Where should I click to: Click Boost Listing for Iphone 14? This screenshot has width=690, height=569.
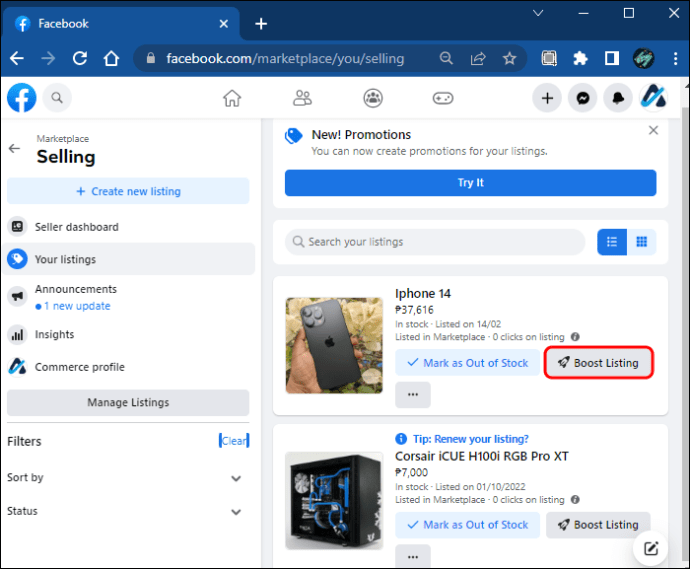[x=598, y=363]
